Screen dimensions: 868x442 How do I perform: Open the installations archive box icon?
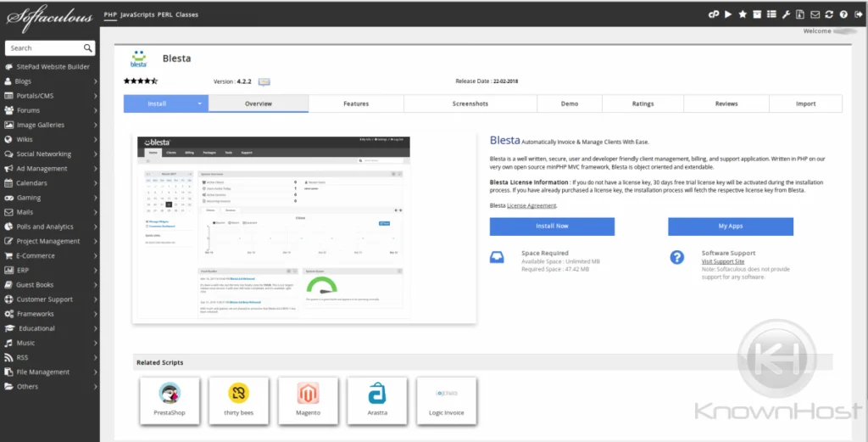point(757,14)
